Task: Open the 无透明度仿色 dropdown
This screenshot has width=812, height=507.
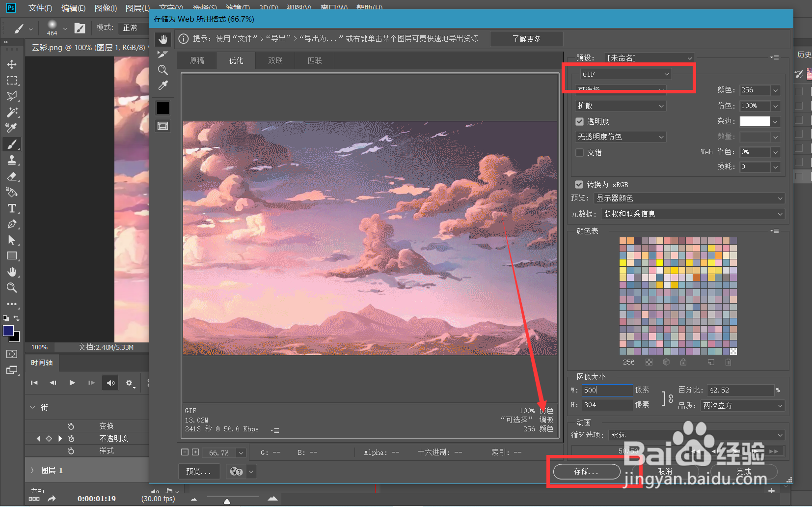Action: (621, 137)
